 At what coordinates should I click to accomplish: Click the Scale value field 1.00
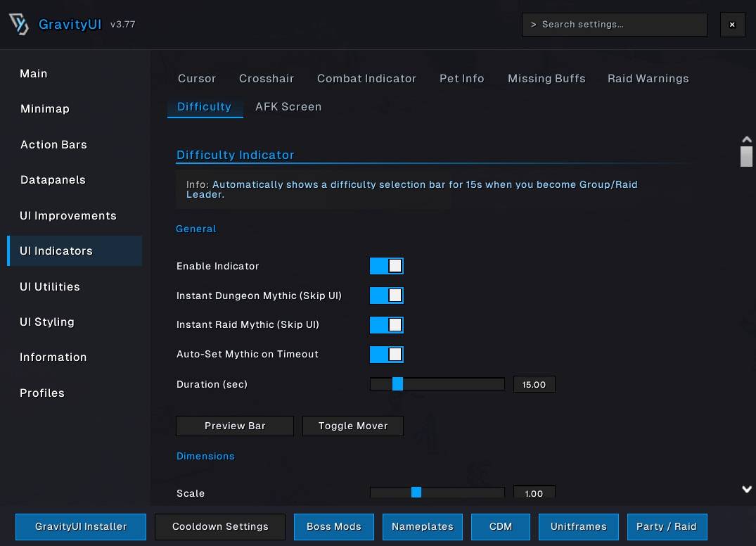click(534, 492)
